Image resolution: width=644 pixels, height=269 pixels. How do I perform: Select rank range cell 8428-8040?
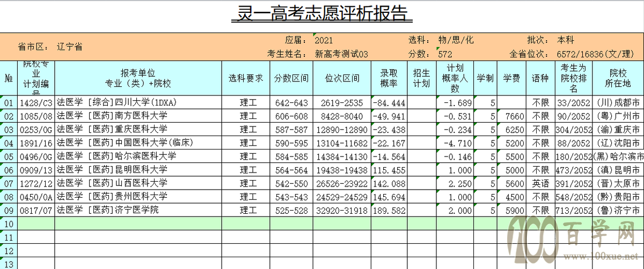[342, 116]
